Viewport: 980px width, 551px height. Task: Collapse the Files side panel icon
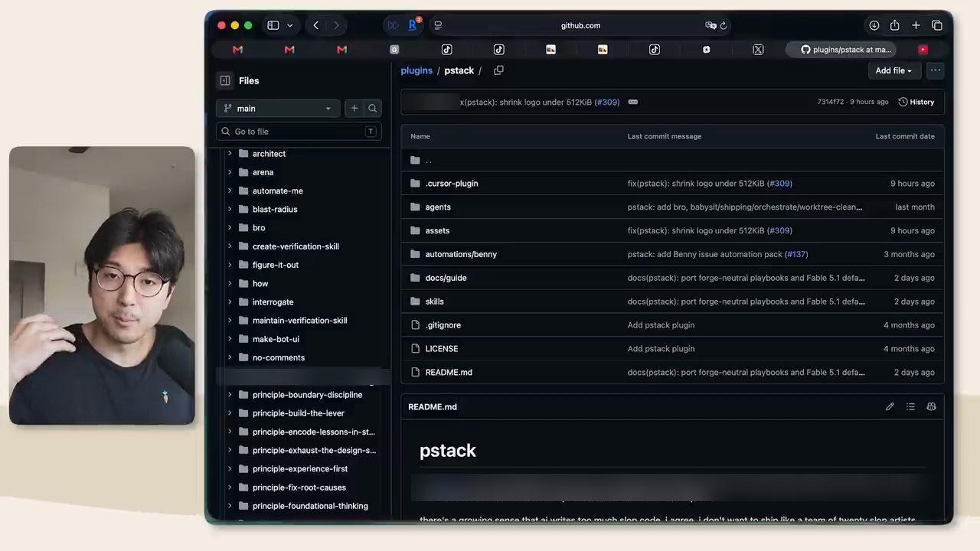coord(225,80)
